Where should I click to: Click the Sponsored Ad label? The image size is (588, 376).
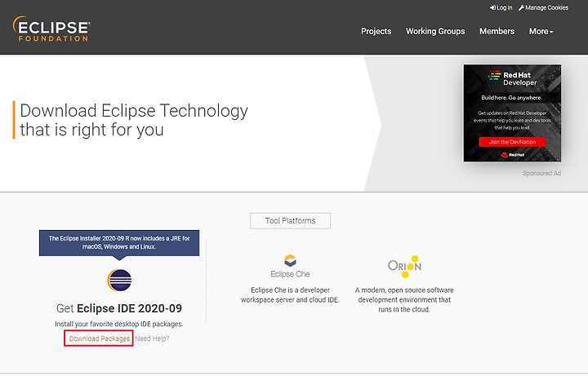click(541, 173)
